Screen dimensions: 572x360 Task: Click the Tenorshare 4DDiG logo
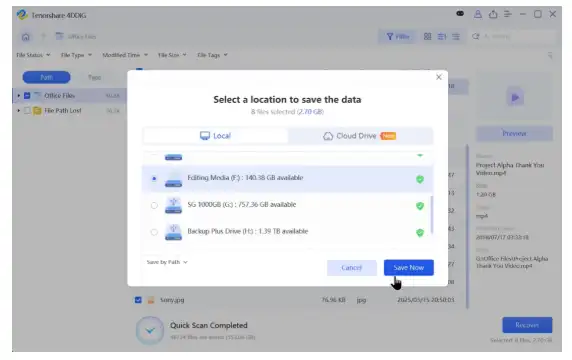[x=22, y=15]
